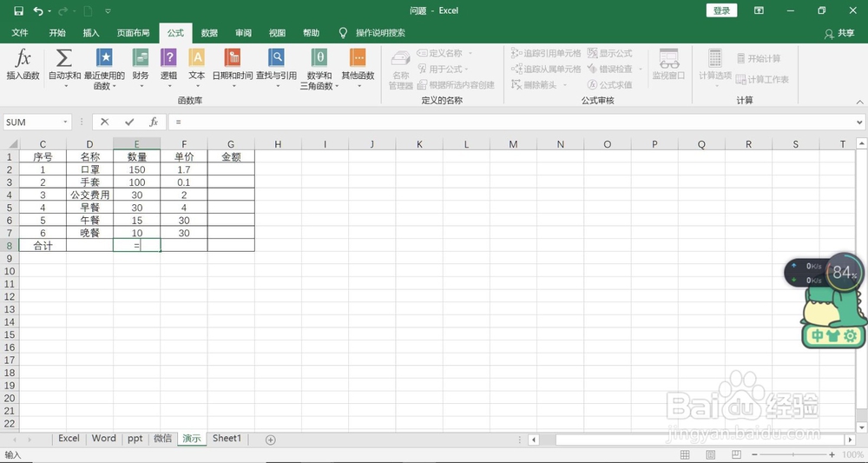Expand the formula bar chevron
This screenshot has width=868, height=463.
[x=859, y=122]
